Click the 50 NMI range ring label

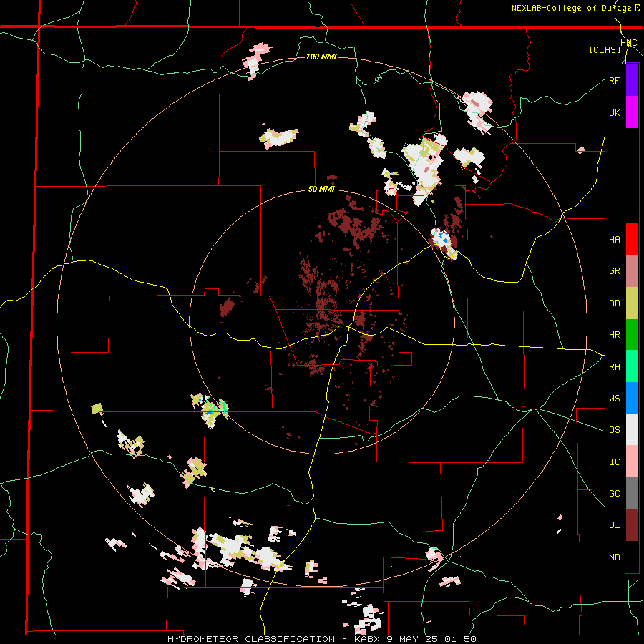(321, 190)
